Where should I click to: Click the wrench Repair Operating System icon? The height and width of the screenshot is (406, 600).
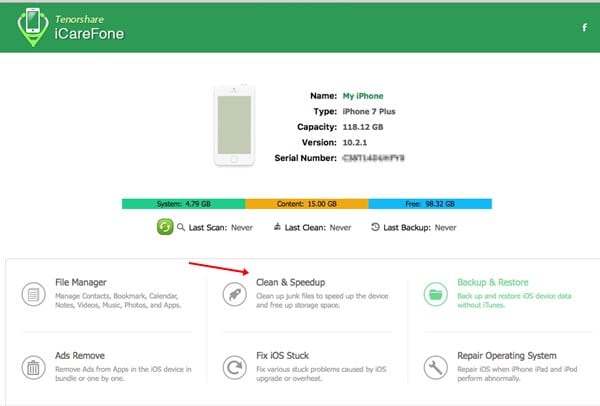click(435, 367)
